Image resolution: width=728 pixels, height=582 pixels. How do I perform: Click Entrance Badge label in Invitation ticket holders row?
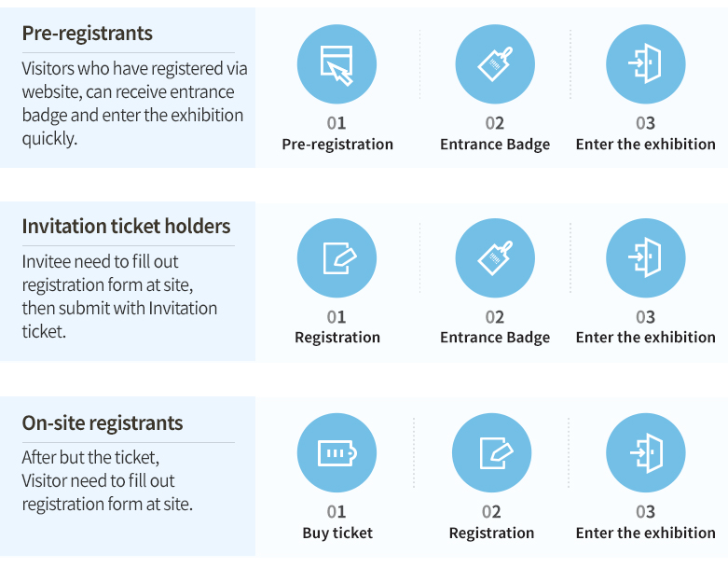click(495, 338)
